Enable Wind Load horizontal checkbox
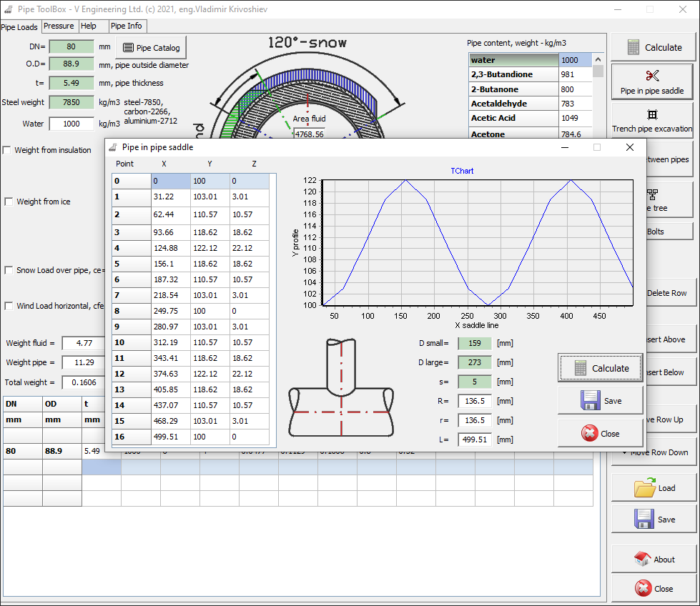 pos(8,306)
